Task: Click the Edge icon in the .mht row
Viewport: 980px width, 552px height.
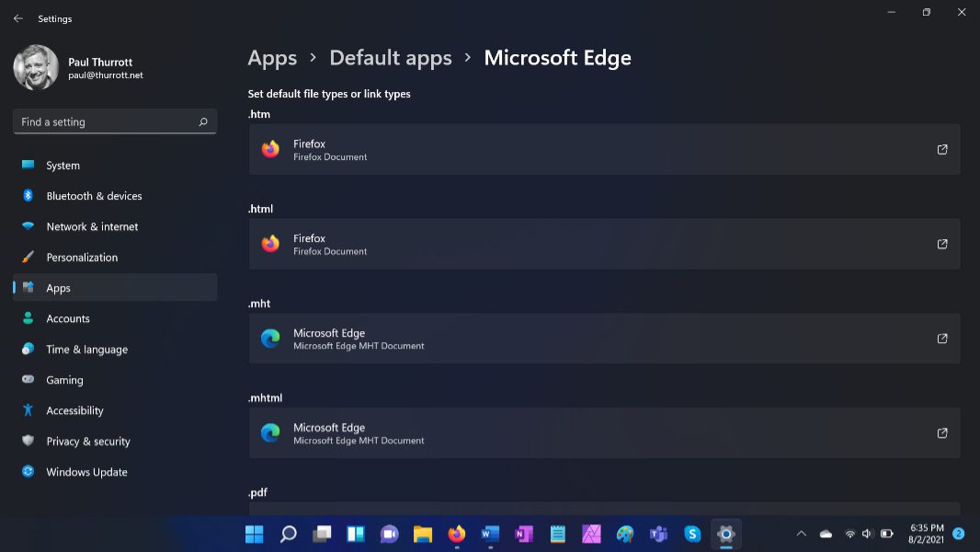Action: pos(270,339)
